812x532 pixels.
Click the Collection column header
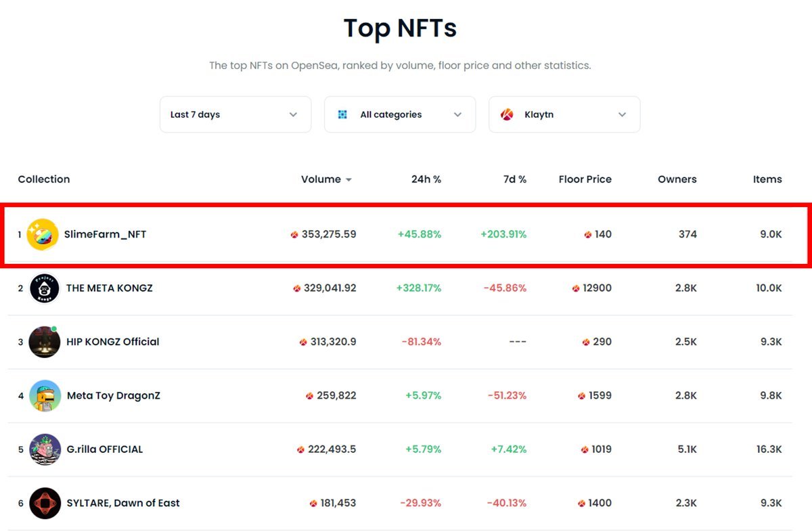click(44, 179)
